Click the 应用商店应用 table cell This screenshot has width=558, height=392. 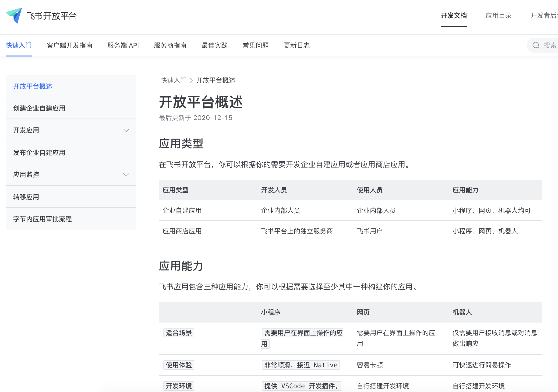[182, 231]
